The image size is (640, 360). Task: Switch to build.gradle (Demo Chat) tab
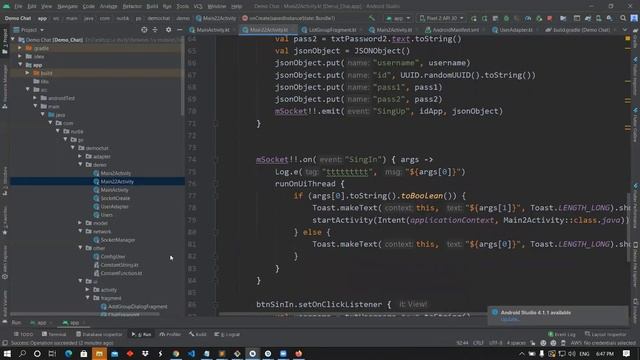point(580,30)
